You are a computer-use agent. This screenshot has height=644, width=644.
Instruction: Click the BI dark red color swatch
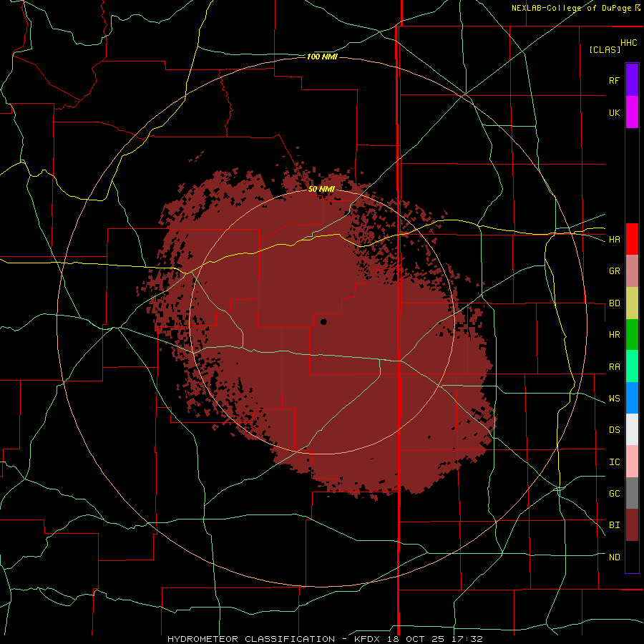tap(632, 525)
